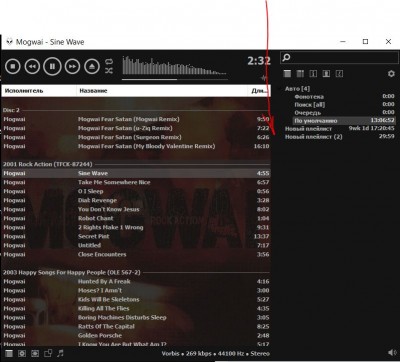Image resolution: width=400 pixels, height=362 pixels.
Task: Collapse the Авто [4] playlist group
Action: [280, 89]
